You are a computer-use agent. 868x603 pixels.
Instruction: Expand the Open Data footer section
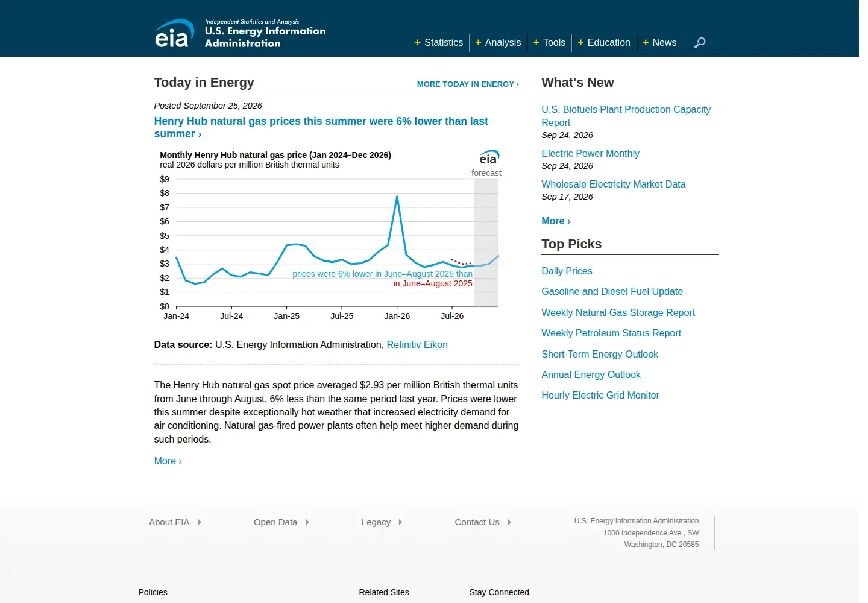tap(281, 522)
